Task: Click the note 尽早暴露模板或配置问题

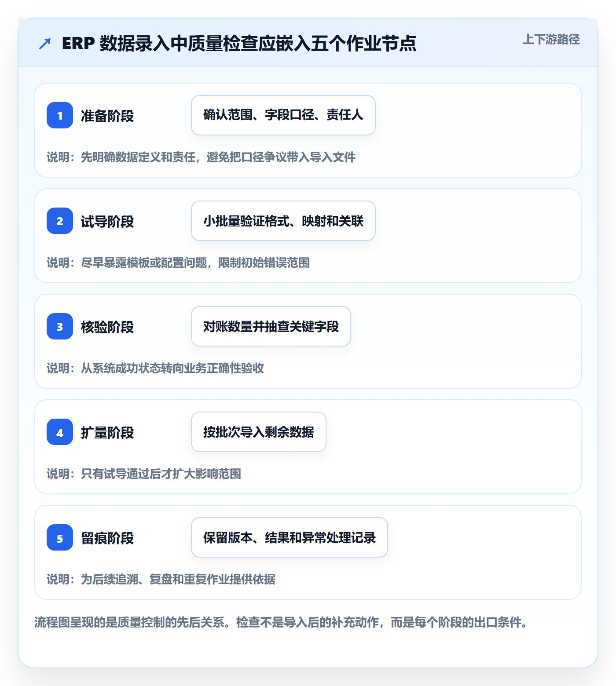Action: click(178, 263)
